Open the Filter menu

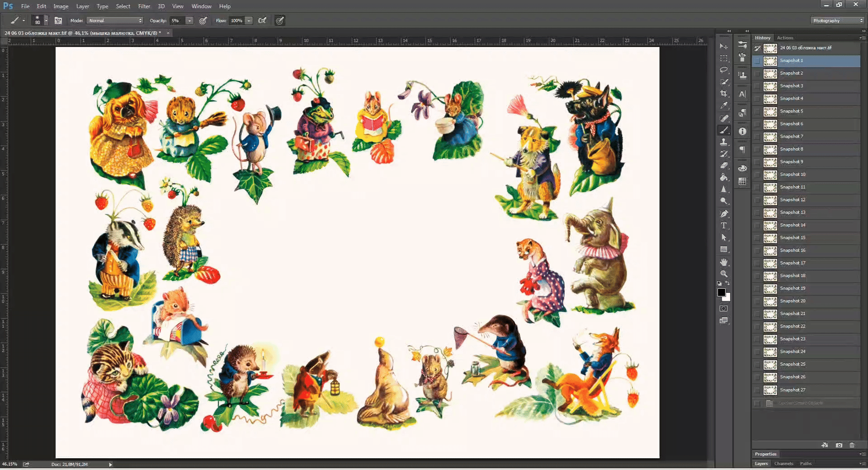144,6
